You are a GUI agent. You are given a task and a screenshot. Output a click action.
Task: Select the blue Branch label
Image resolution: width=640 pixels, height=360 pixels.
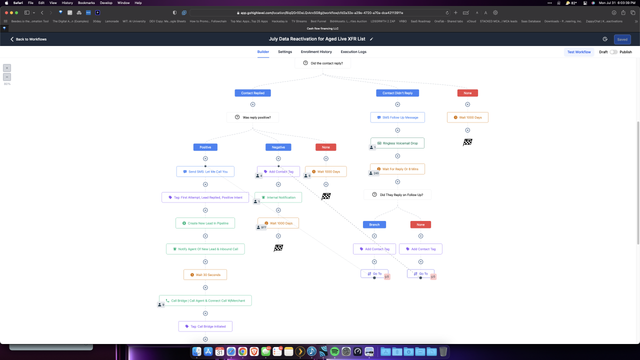pyautogui.click(x=374, y=224)
